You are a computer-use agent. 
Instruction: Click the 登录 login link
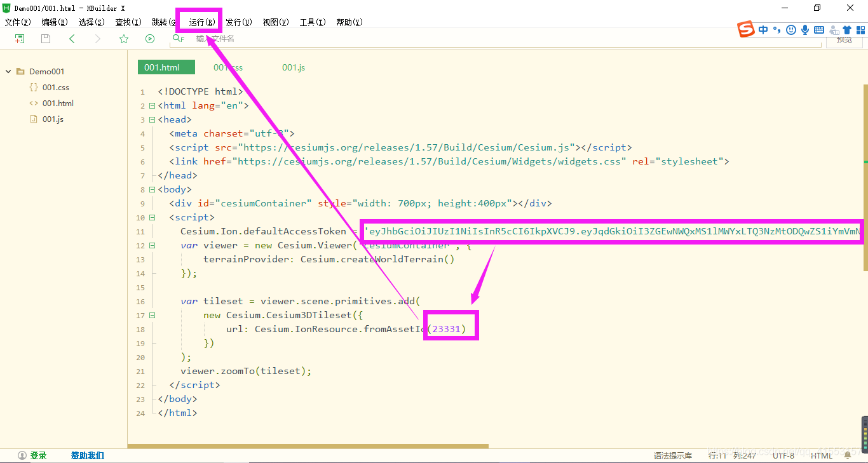38,455
